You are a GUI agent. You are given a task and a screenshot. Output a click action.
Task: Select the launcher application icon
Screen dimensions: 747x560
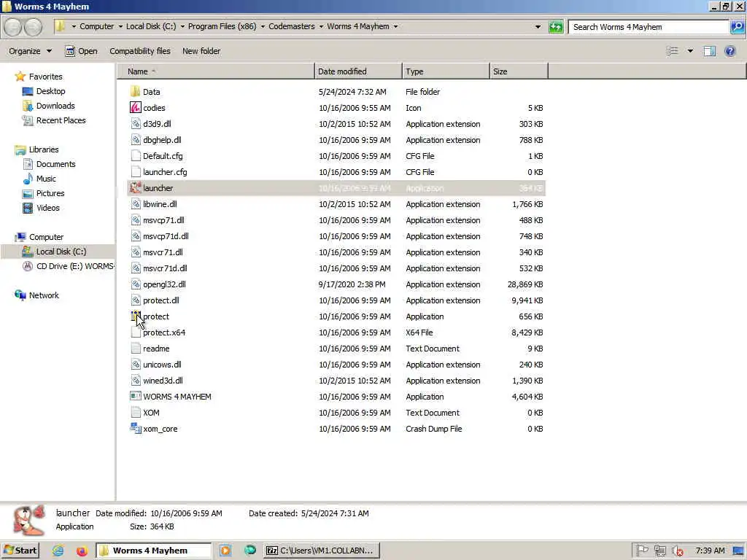(x=135, y=187)
